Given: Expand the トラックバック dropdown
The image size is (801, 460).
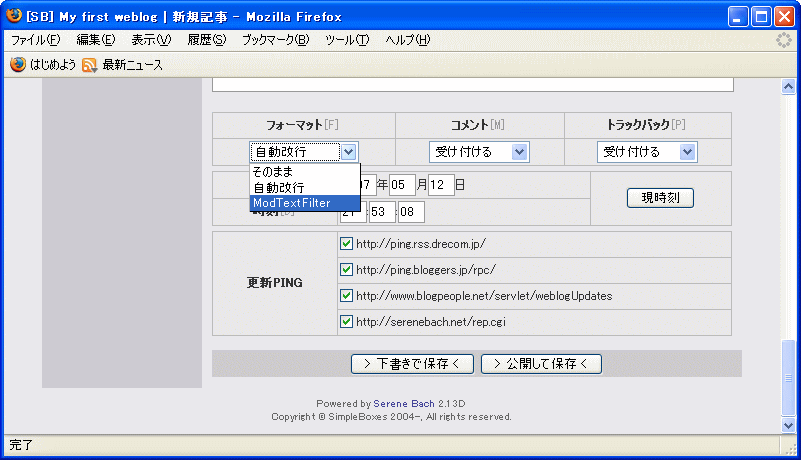Looking at the screenshot, I should coord(647,152).
